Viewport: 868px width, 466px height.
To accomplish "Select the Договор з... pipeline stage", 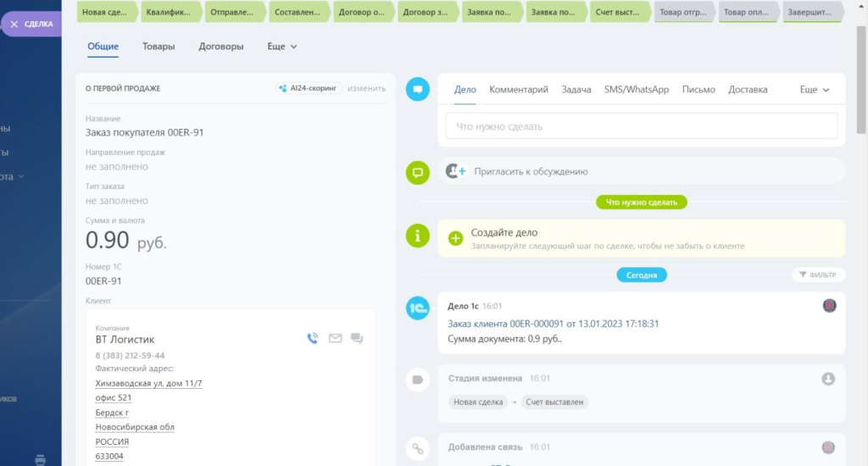I will click(x=427, y=12).
